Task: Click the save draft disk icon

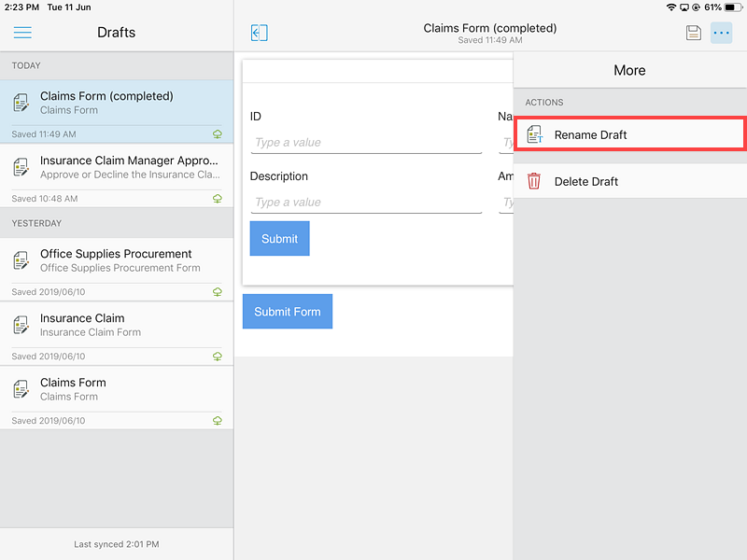Action: pyautogui.click(x=693, y=33)
